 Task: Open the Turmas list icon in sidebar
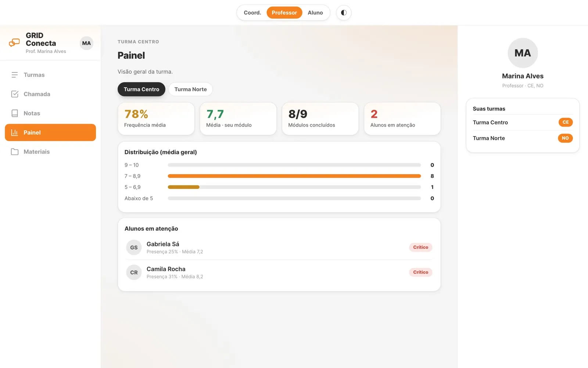click(15, 75)
